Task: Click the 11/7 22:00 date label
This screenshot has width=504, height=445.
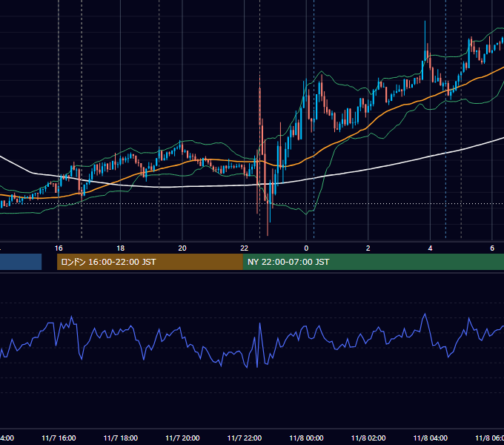Action: point(245,438)
